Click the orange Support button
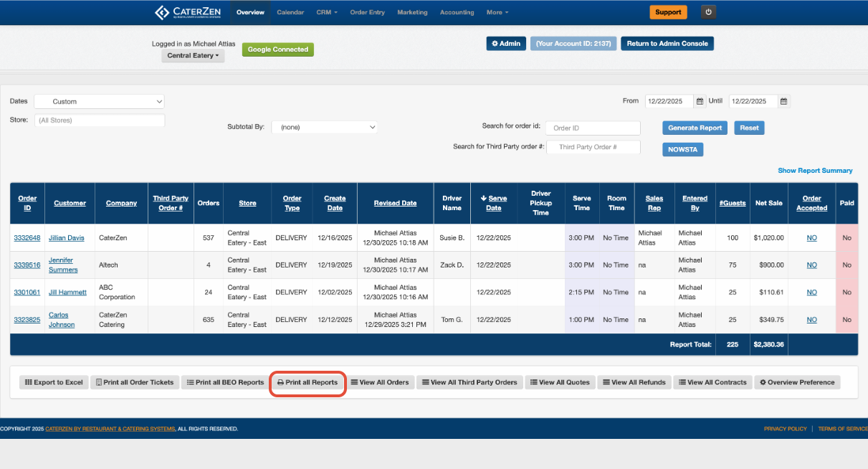Viewport: 868px width, 469px height. point(668,12)
